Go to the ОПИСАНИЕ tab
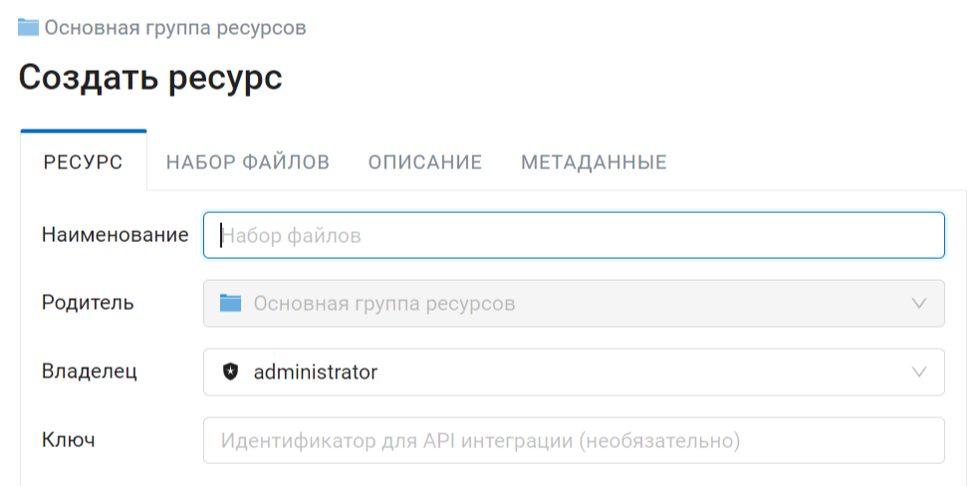Viewport: 980px width, 486px height. (425, 162)
